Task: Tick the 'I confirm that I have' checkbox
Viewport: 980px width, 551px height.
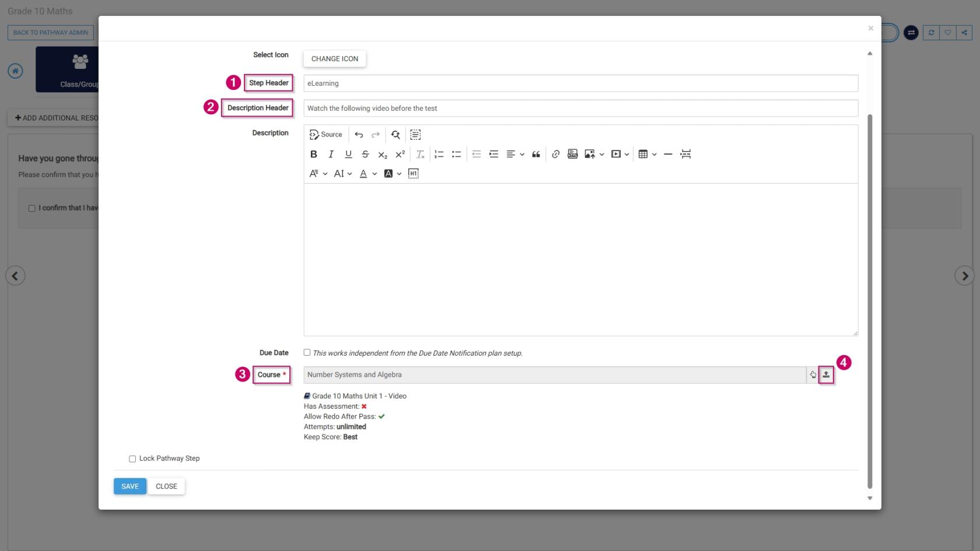Action: (x=32, y=208)
